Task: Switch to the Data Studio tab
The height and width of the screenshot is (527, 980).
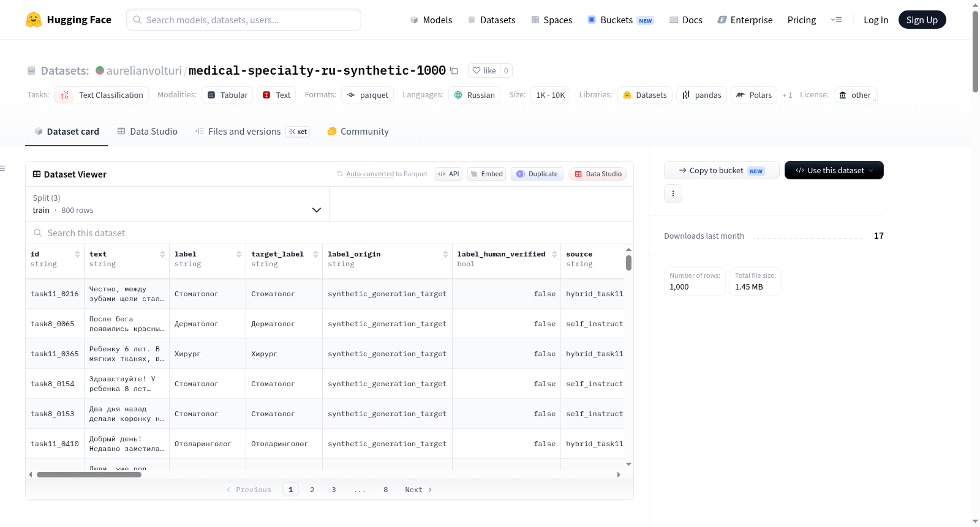Action: pos(148,131)
